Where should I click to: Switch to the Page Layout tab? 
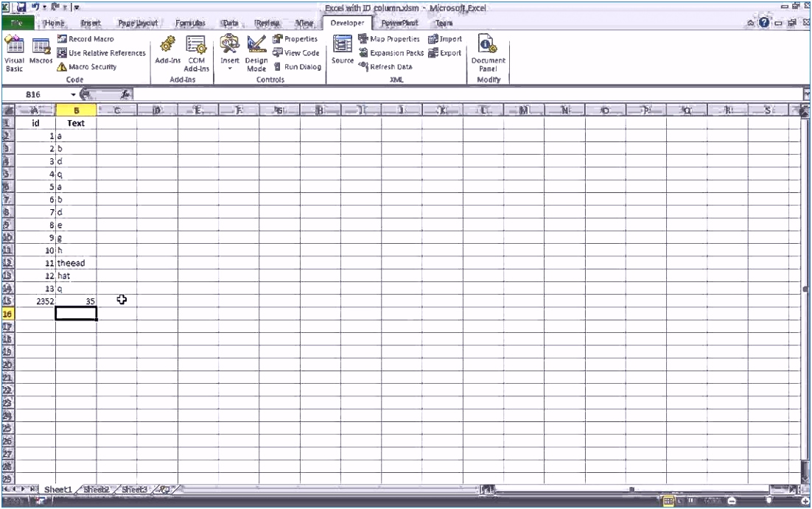click(137, 24)
